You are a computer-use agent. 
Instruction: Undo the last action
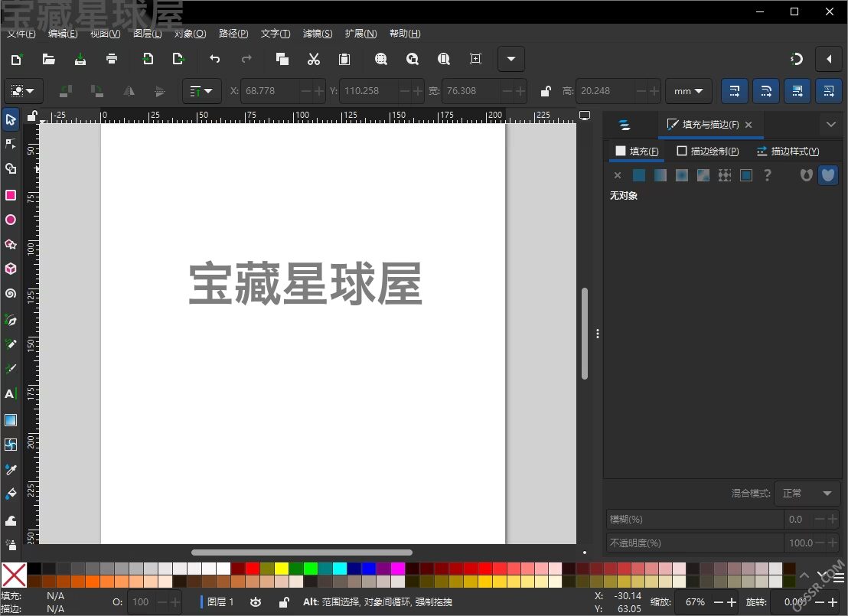[215, 59]
